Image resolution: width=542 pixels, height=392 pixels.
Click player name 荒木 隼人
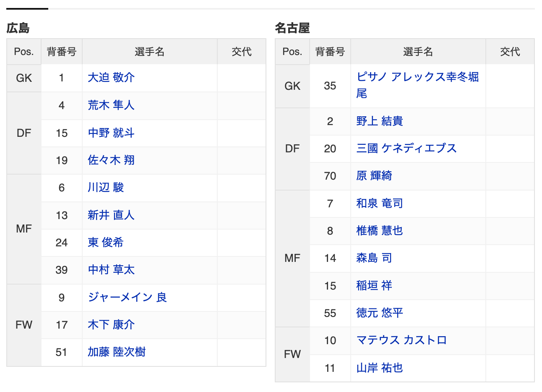click(111, 105)
